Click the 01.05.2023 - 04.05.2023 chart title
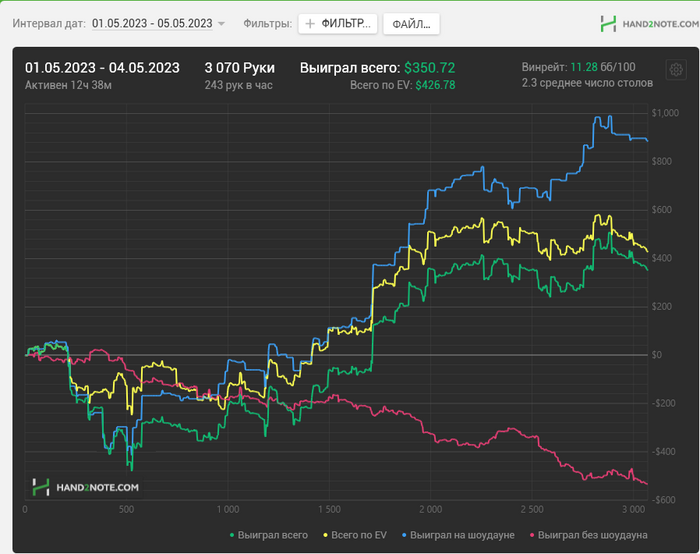700x554 pixels. coord(102,68)
